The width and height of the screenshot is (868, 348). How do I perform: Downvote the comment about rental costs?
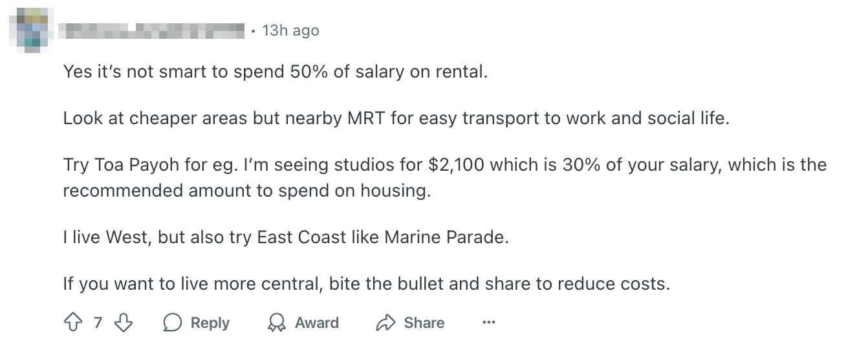pyautogui.click(x=123, y=322)
